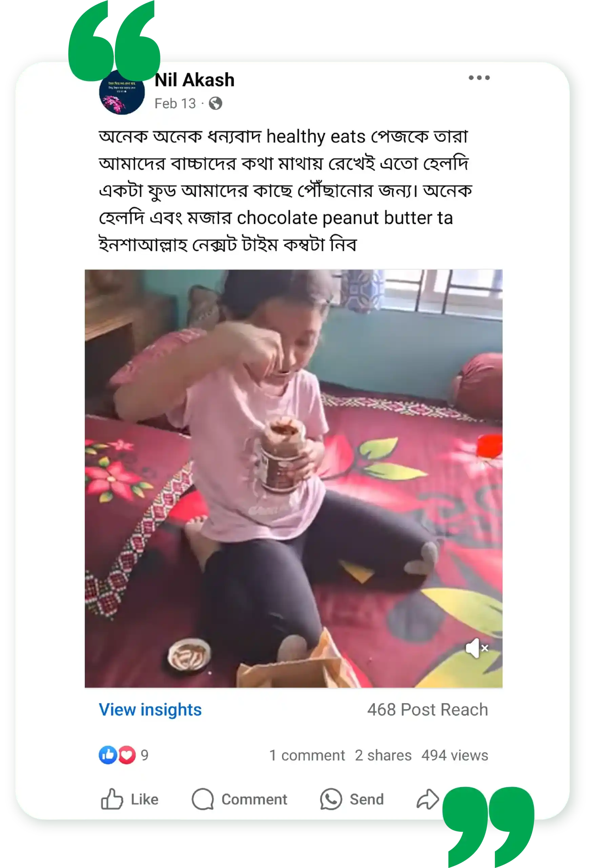Click the blue thumbs-up reaction icon
Image resolution: width=591 pixels, height=868 pixels.
108,755
